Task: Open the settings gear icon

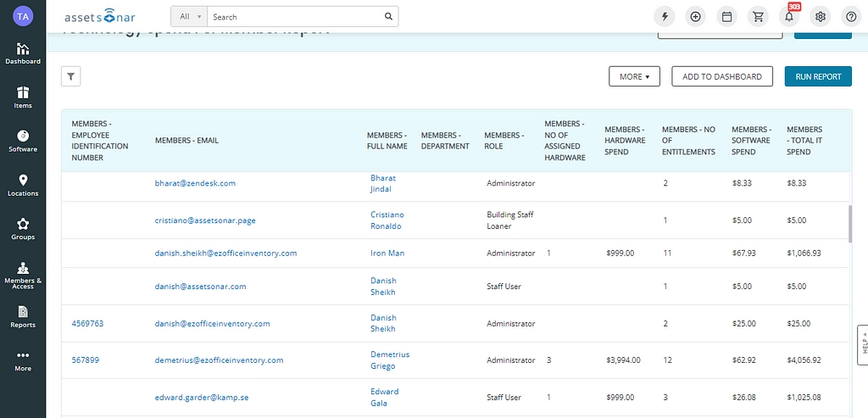Action: click(821, 17)
